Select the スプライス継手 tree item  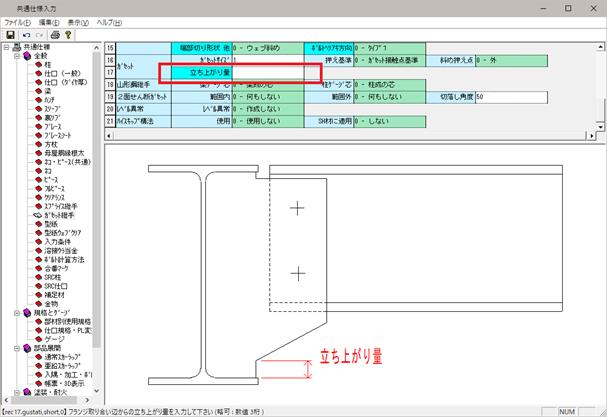pos(61,206)
